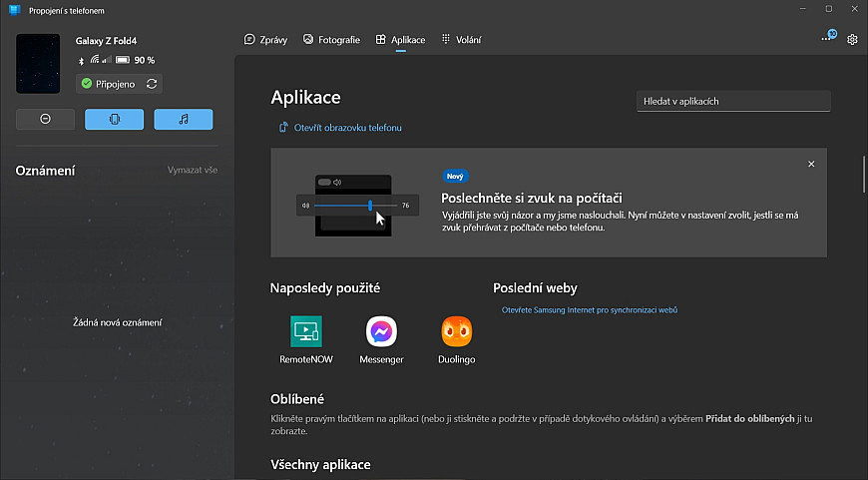Image resolution: width=868 pixels, height=480 pixels.
Task: Open Samsung Internet web sync link
Action: coord(589,310)
